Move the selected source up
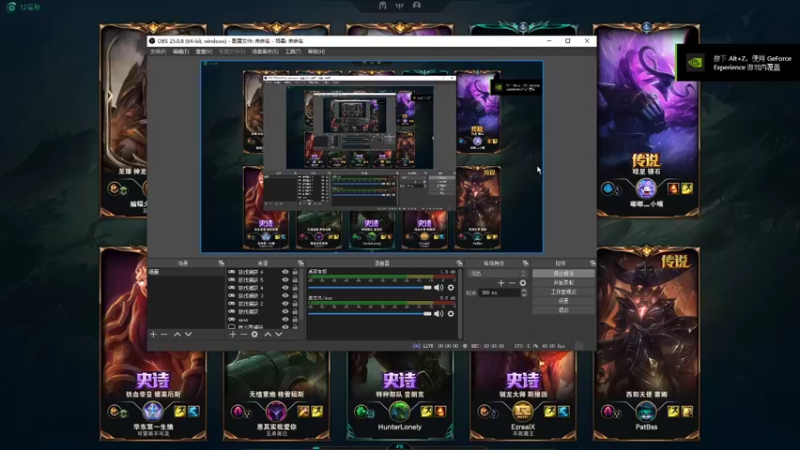Image resolution: width=800 pixels, height=450 pixels. tap(267, 334)
